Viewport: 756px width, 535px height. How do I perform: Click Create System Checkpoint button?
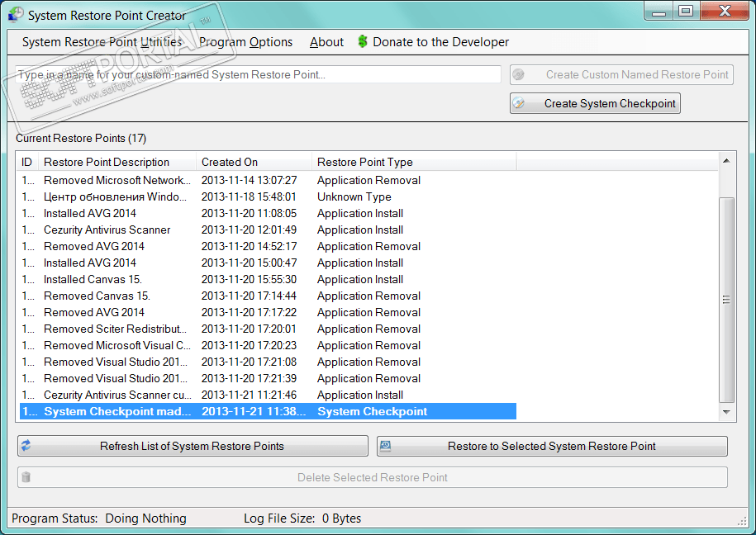(x=595, y=103)
